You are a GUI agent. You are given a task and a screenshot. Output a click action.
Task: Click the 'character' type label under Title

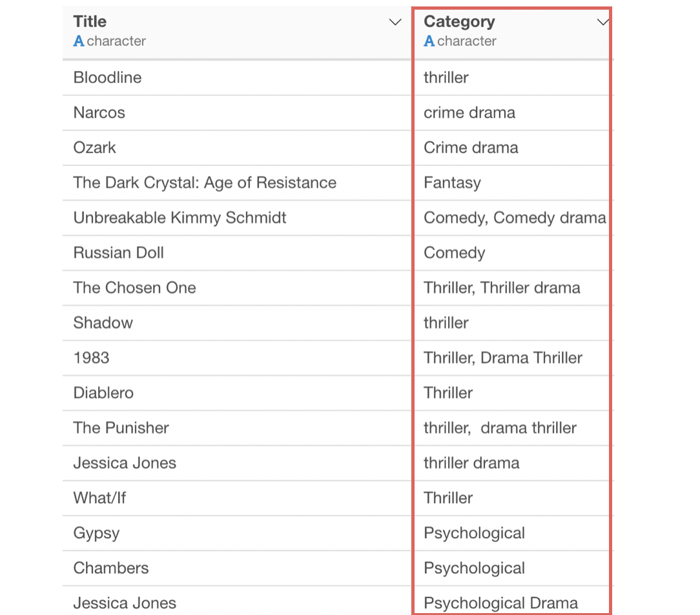(116, 41)
